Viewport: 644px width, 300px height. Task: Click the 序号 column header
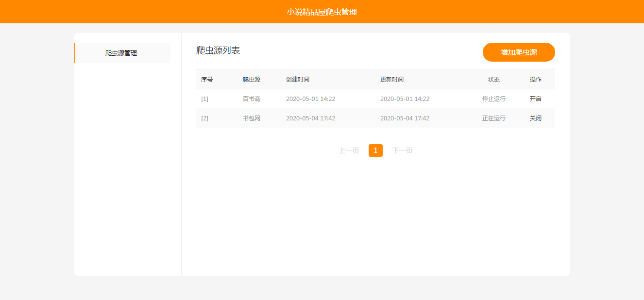207,80
